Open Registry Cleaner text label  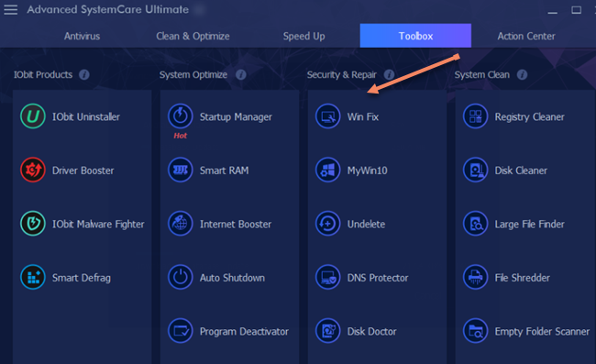coord(529,117)
